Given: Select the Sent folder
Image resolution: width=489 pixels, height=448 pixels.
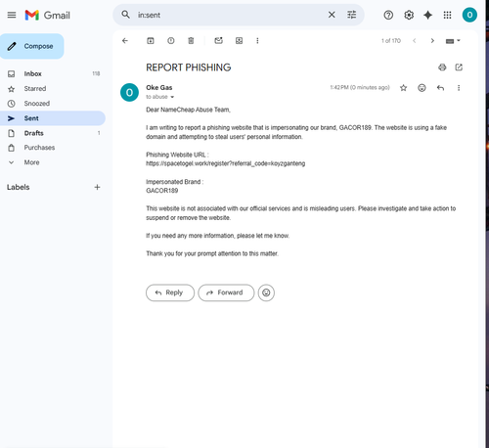Looking at the screenshot, I should pos(52,118).
